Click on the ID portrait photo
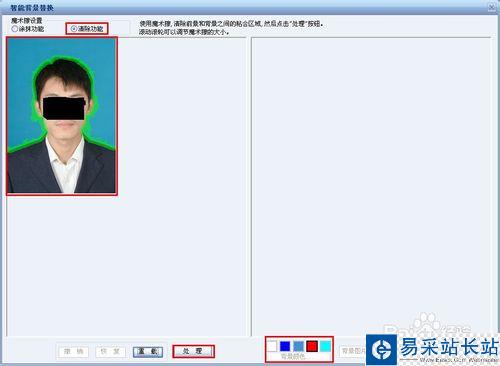This screenshot has height=366, width=500. pos(62,116)
